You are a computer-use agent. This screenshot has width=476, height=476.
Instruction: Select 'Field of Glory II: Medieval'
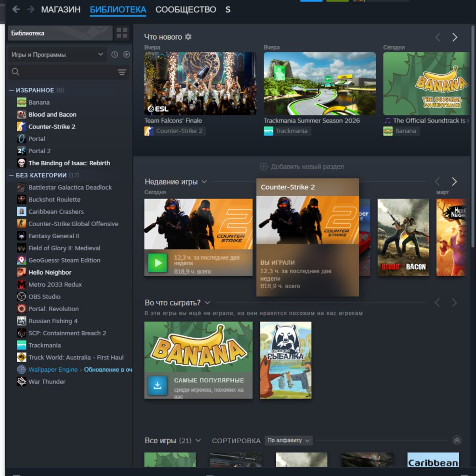point(64,248)
